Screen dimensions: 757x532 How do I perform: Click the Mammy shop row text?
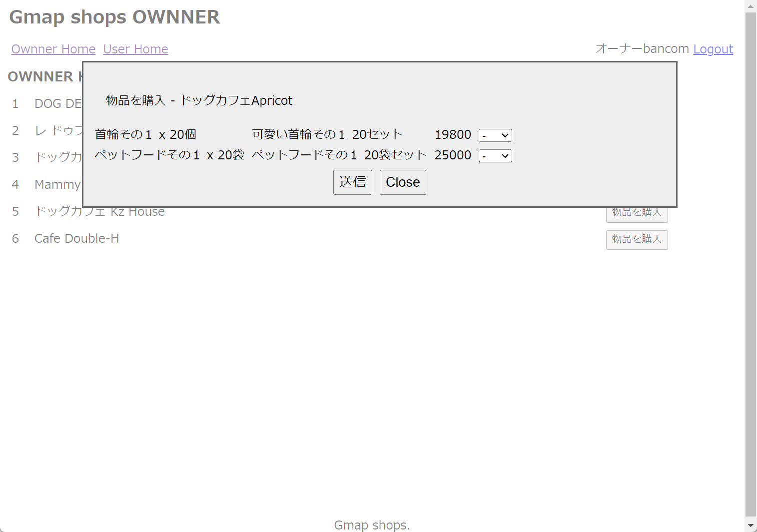pyautogui.click(x=57, y=185)
